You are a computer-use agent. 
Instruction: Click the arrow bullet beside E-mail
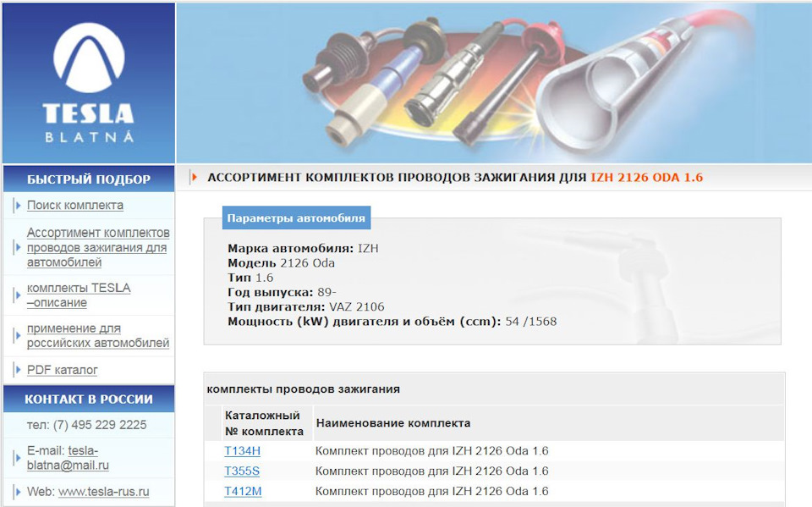click(x=18, y=458)
